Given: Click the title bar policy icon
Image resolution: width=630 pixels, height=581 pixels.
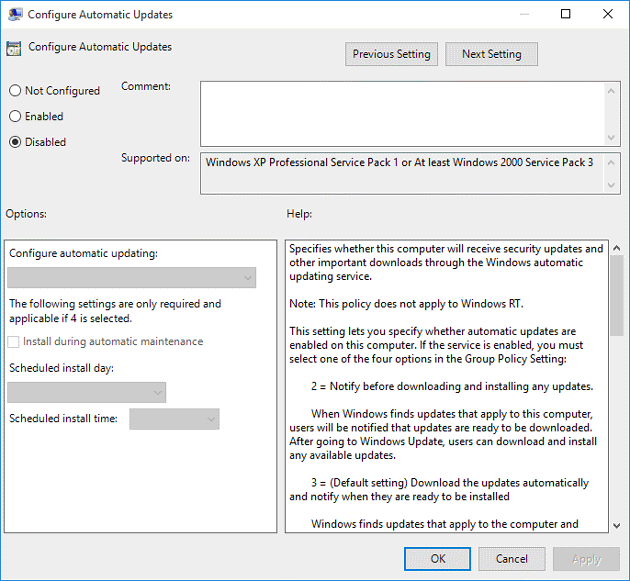Looking at the screenshot, I should coord(14,15).
